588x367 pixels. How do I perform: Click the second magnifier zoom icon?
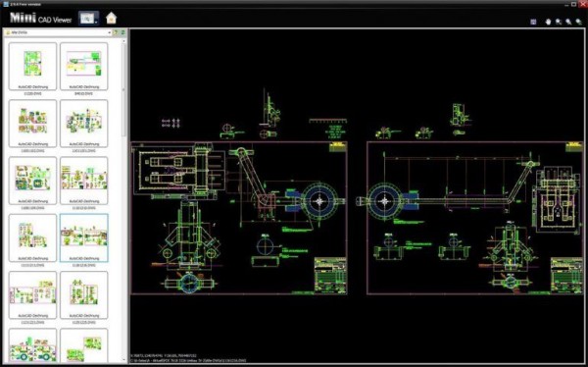pyautogui.click(x=568, y=22)
